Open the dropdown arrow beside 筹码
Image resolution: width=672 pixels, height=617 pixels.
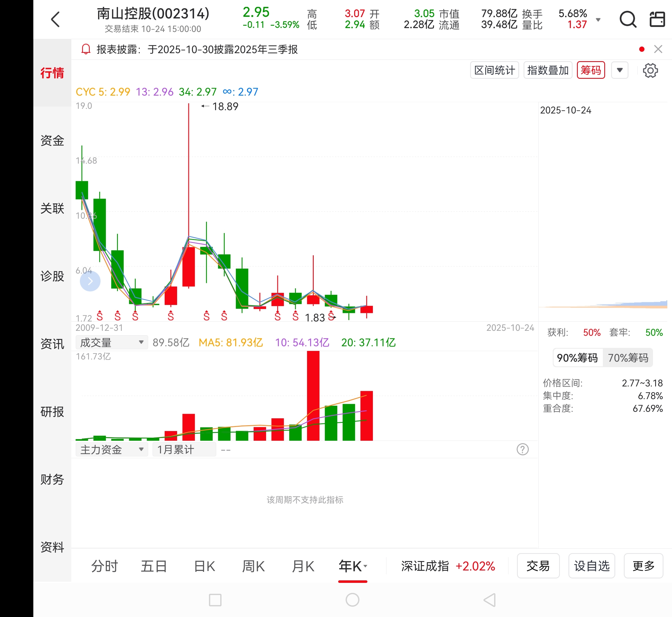620,71
